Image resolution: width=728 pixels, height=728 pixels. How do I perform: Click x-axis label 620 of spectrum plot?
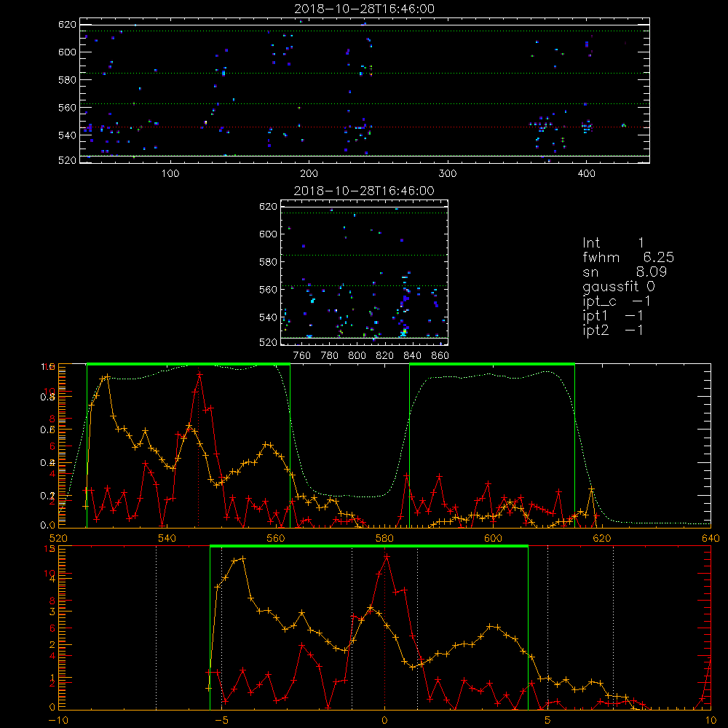point(602,538)
